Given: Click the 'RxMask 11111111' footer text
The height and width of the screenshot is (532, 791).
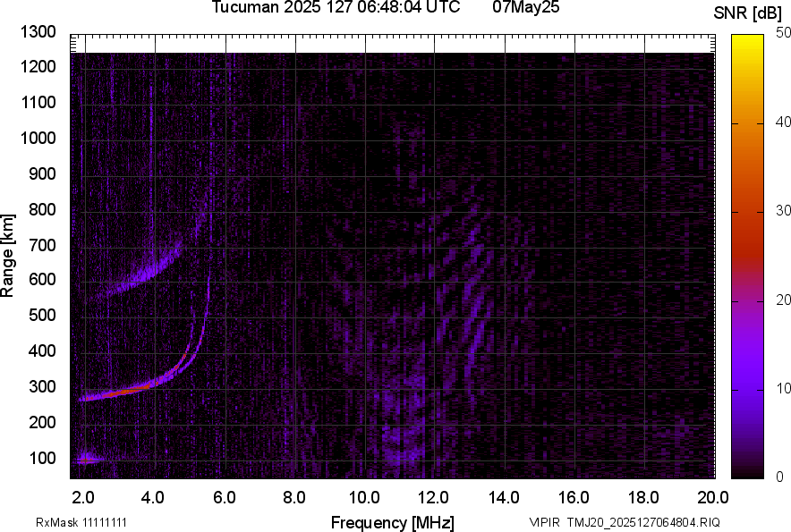Looking at the screenshot, I should tap(81, 522).
